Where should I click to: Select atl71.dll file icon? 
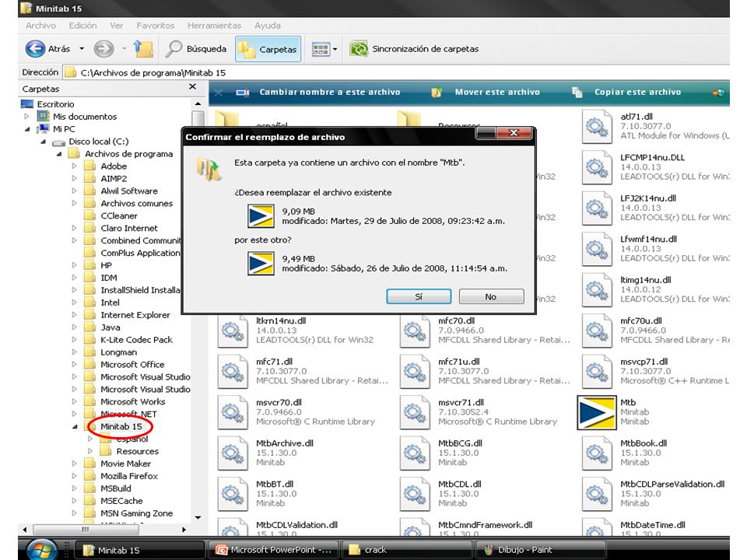597,126
